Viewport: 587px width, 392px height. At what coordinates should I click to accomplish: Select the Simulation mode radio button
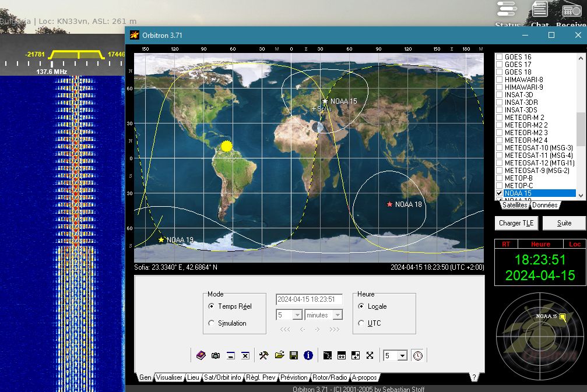(212, 323)
